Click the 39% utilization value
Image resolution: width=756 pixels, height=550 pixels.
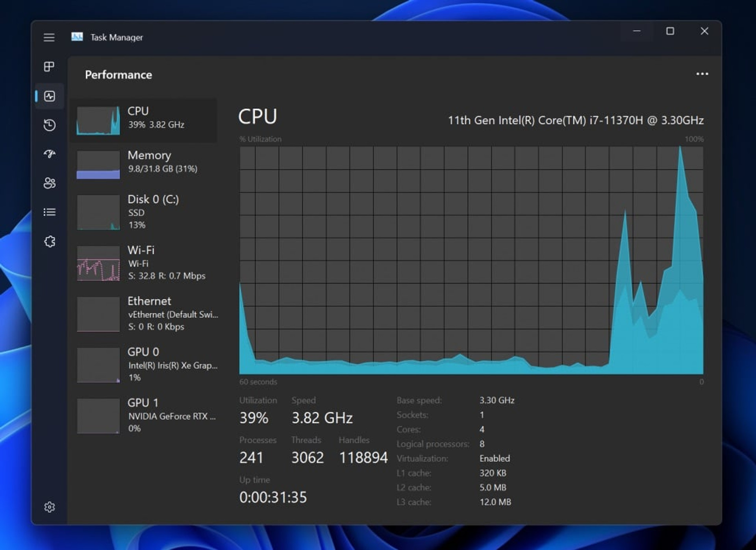coord(254,418)
